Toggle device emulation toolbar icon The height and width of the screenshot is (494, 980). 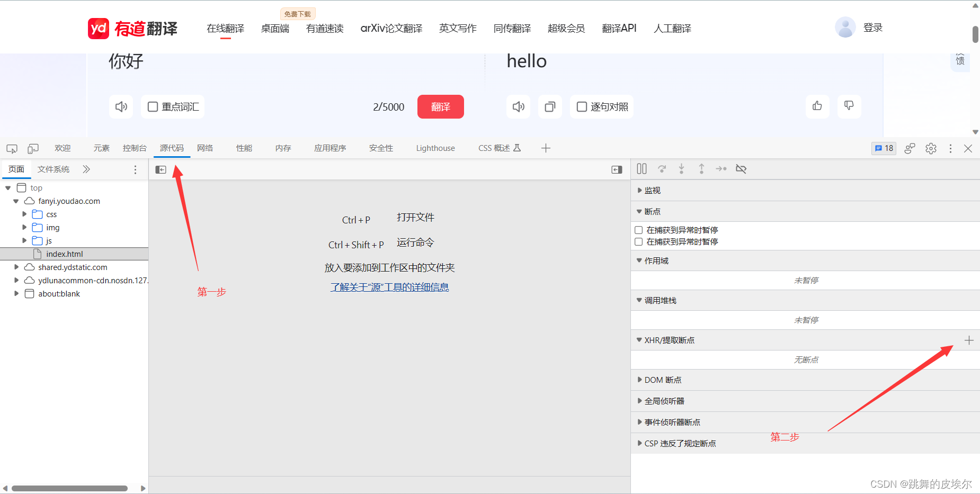[33, 148]
